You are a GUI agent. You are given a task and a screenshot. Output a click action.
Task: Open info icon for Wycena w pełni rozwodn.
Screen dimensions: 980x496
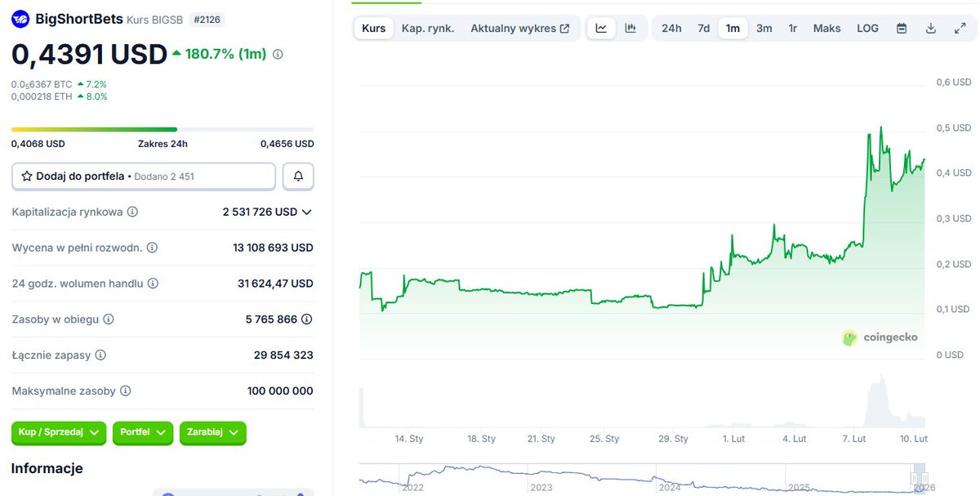pyautogui.click(x=152, y=248)
